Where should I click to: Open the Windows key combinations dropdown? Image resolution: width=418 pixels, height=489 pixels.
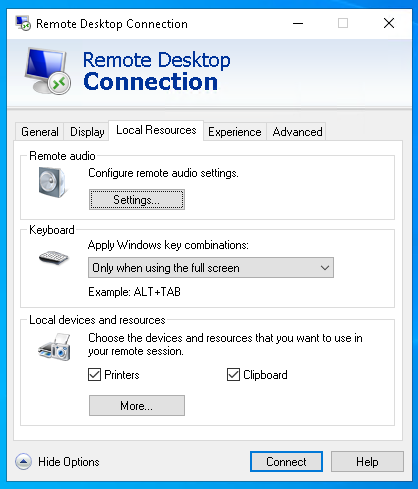(211, 268)
